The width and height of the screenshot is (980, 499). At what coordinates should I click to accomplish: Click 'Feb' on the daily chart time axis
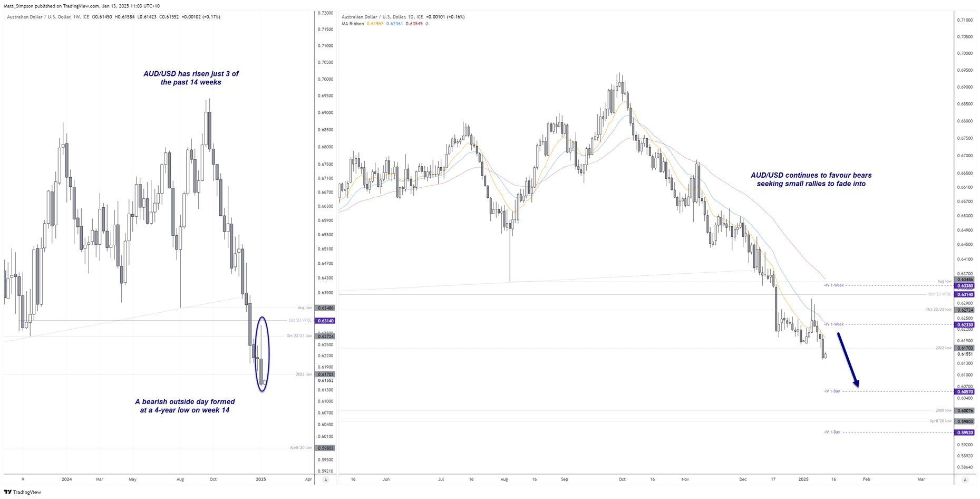click(x=866, y=479)
